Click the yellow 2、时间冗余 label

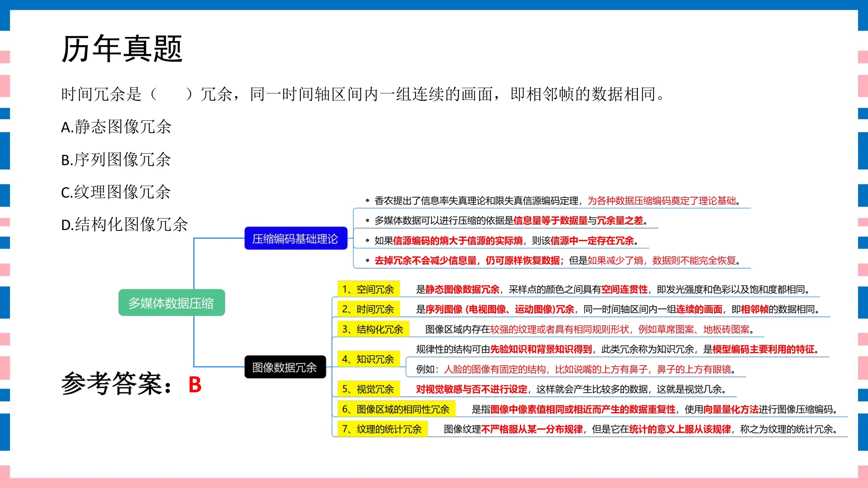pos(368,309)
